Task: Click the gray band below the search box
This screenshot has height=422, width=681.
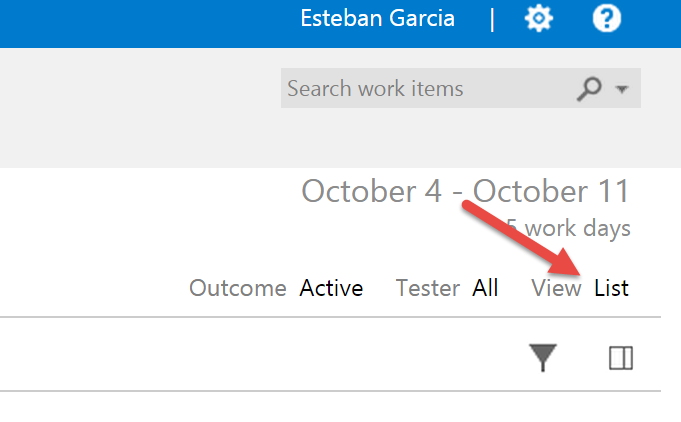Action: tap(340, 138)
